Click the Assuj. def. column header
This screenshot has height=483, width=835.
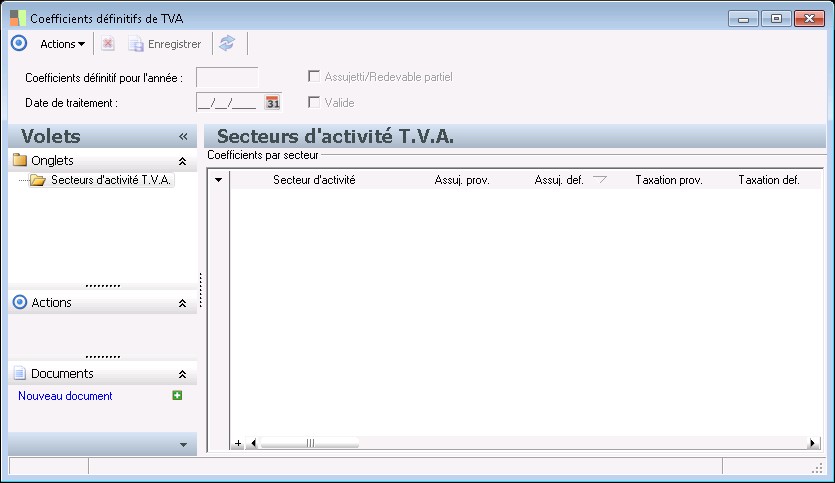559,180
